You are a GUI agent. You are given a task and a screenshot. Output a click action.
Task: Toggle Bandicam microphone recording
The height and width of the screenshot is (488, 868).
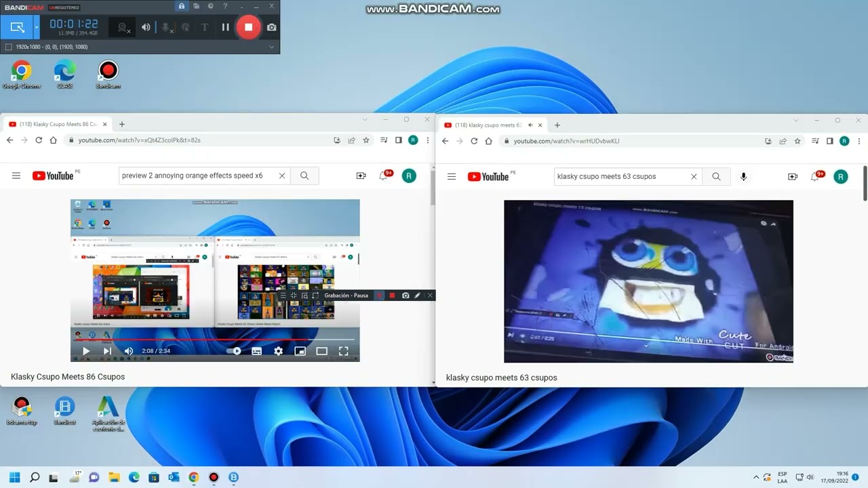point(165,27)
